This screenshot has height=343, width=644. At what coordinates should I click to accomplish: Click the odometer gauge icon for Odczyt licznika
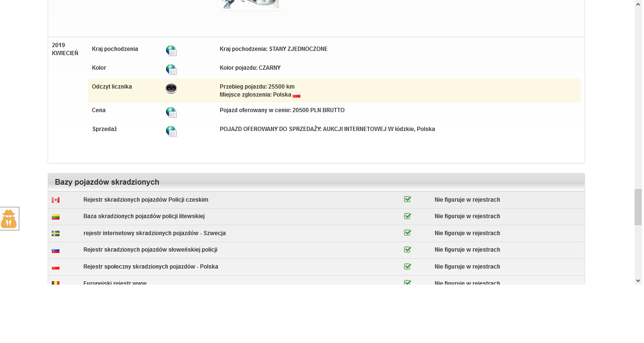[x=171, y=88]
